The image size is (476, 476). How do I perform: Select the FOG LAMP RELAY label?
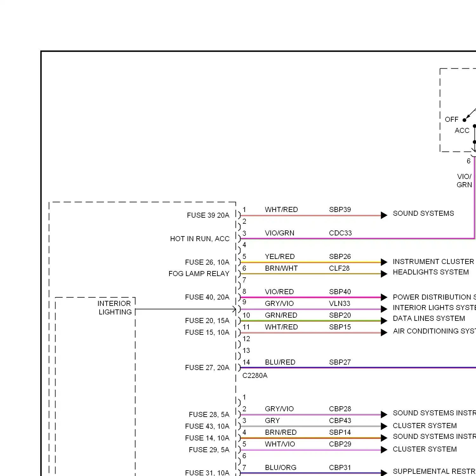point(199,274)
